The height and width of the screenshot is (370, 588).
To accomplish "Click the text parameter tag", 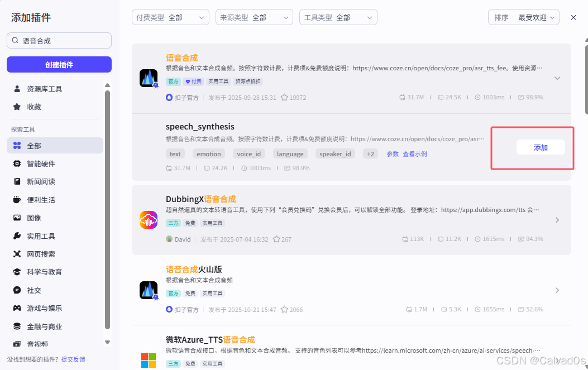I will pos(175,153).
